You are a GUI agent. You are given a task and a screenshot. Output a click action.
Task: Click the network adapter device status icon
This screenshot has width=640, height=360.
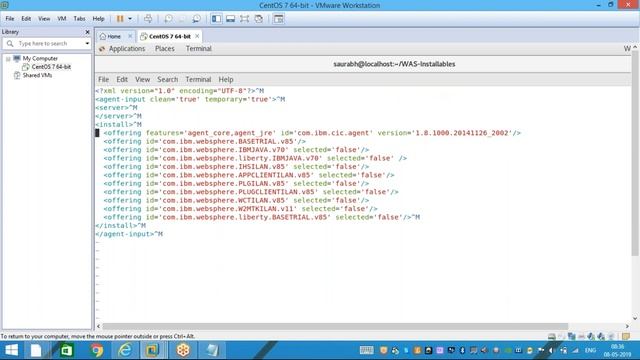click(x=572, y=336)
